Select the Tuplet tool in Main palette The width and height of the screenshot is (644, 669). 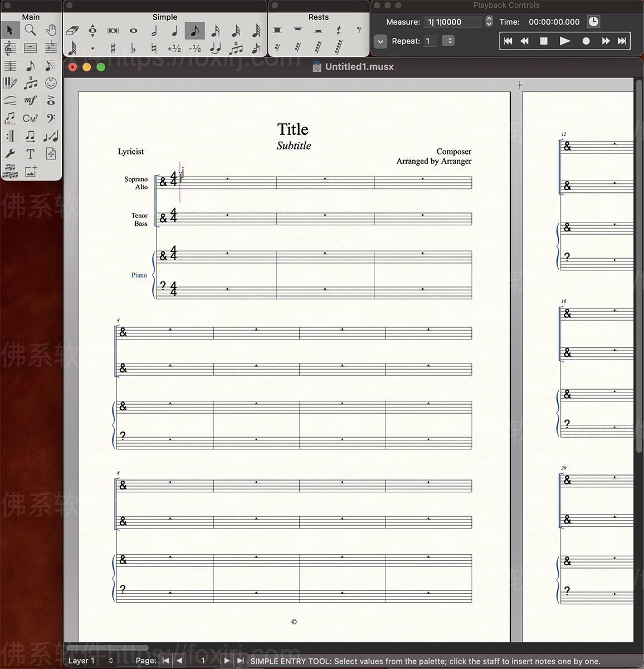coord(31,83)
